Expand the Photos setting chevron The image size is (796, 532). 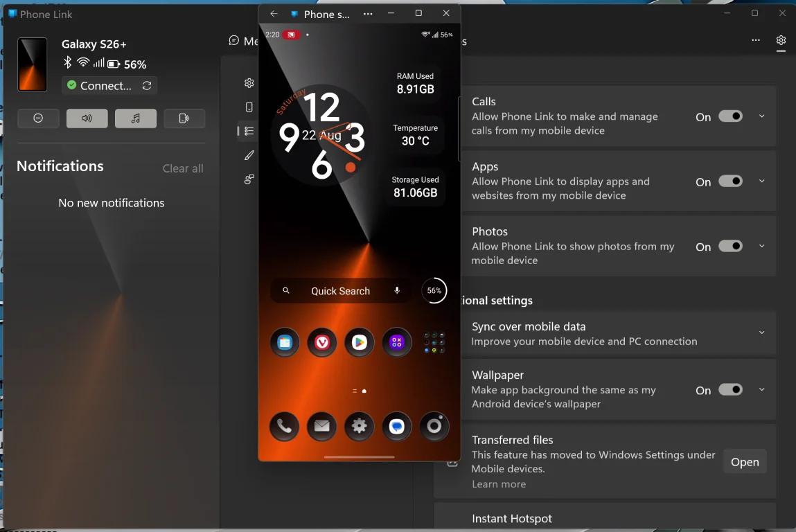(761, 246)
